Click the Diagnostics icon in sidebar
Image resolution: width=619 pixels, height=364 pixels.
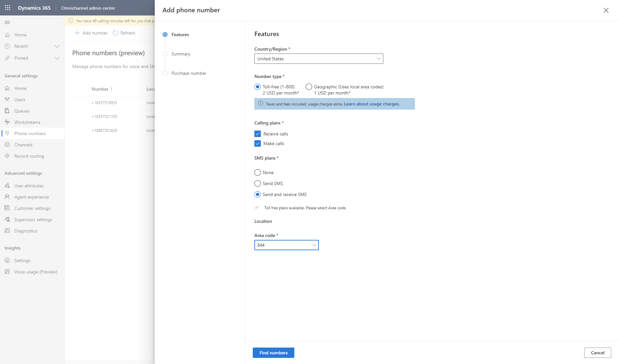point(7,231)
